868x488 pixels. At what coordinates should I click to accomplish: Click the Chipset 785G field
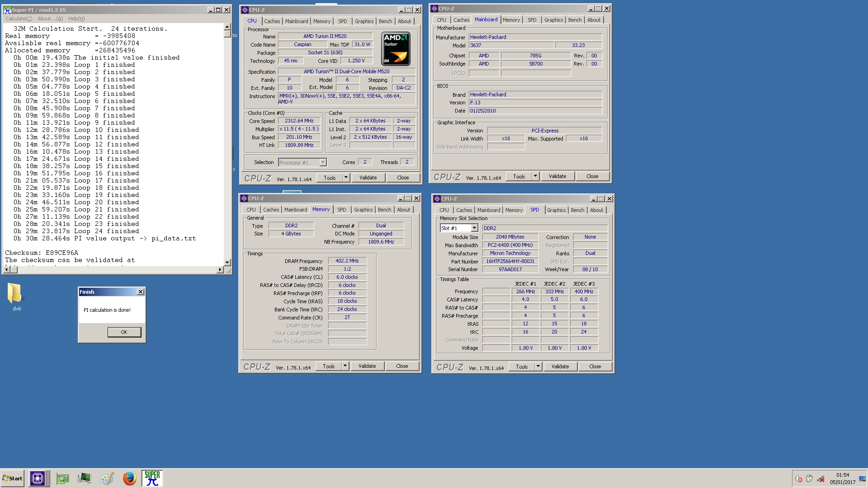[x=536, y=56]
